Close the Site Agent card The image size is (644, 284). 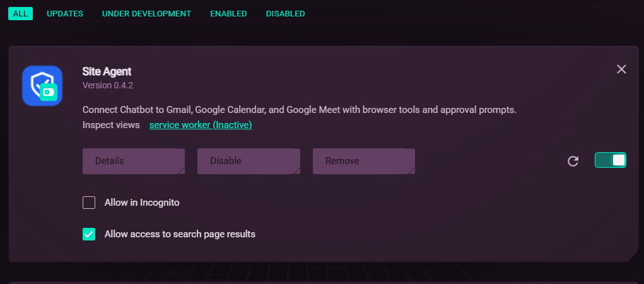[621, 69]
